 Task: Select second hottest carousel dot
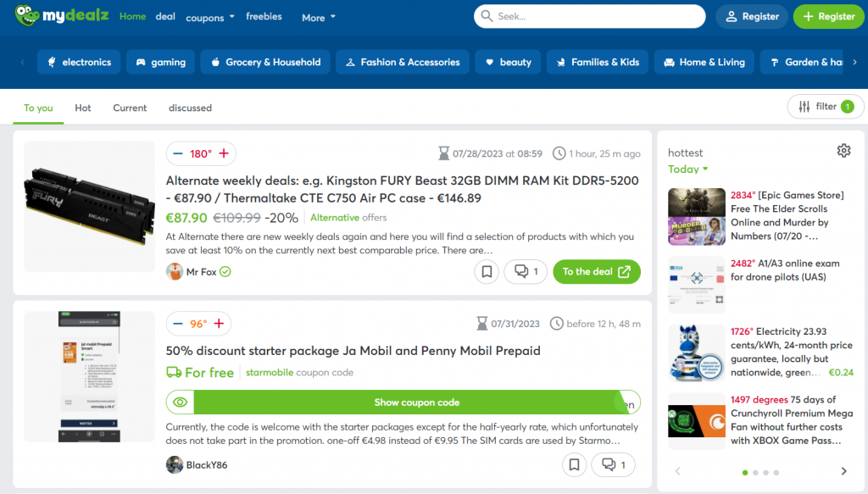click(755, 473)
